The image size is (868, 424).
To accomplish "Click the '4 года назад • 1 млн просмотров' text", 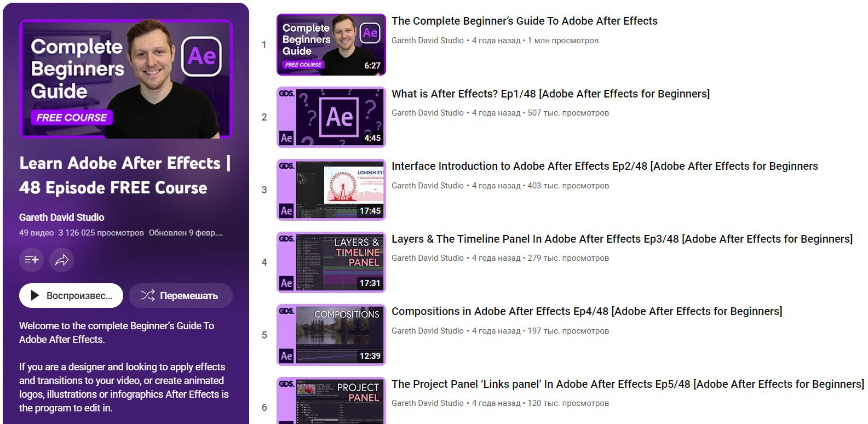I will coord(535,41).
